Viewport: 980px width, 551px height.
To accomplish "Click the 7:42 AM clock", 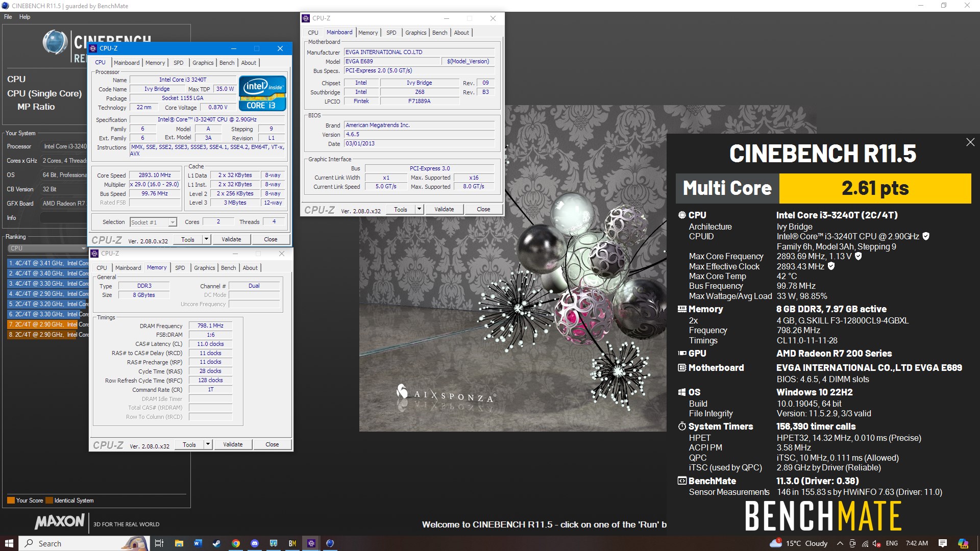I will pos(917,543).
